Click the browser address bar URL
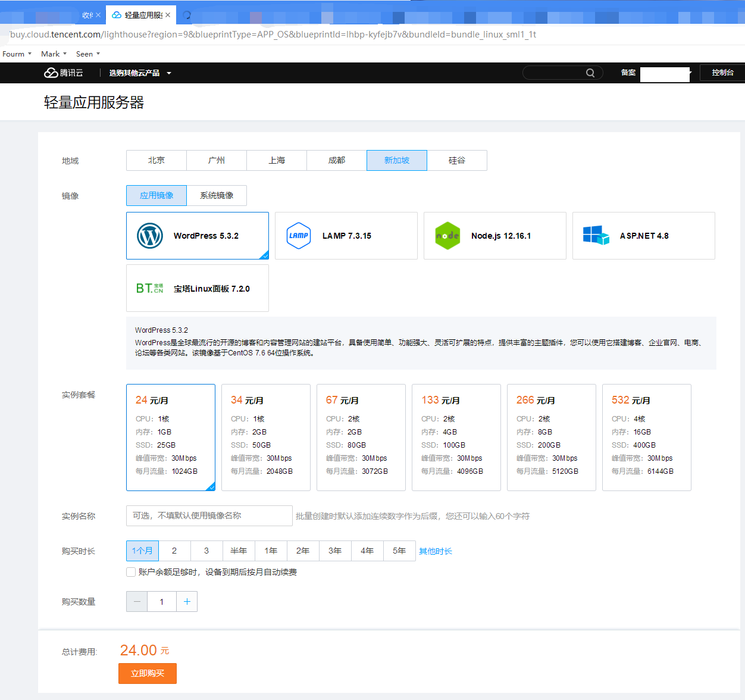Image resolution: width=745 pixels, height=700 pixels. click(273, 35)
